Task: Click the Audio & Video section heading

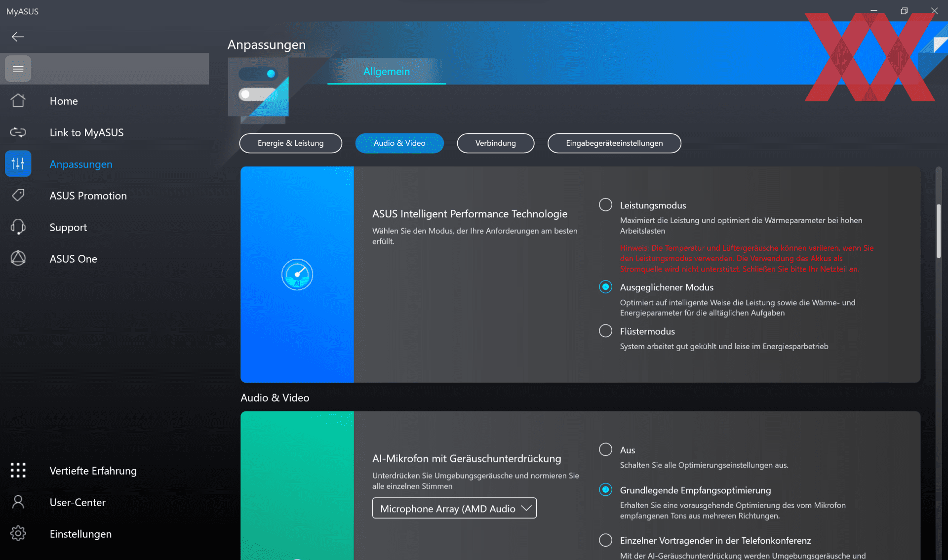Action: [275, 398]
